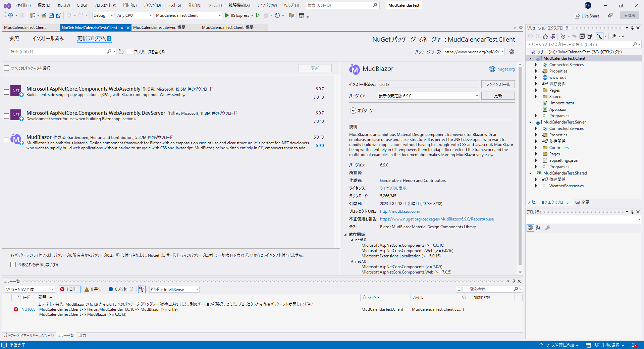Switch to the 参照 browse tab
The image size is (644, 349).
[14, 39]
